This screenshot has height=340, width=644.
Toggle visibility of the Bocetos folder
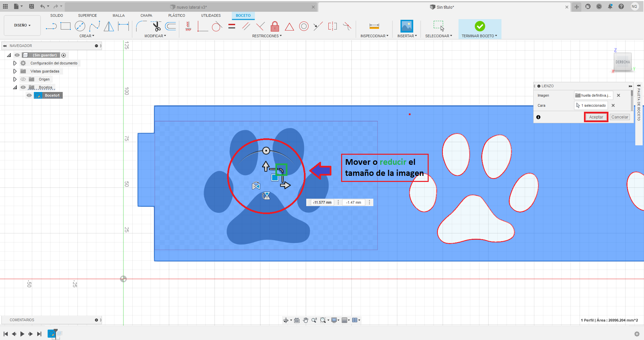[x=23, y=87]
